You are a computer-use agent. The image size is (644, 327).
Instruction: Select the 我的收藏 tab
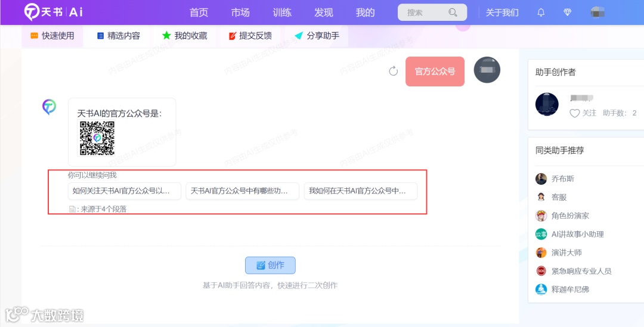click(x=184, y=36)
